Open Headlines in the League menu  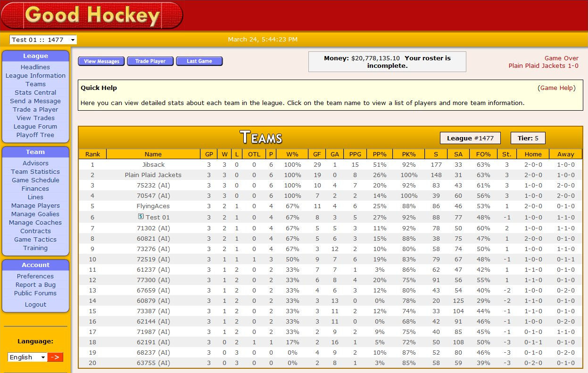(x=35, y=67)
